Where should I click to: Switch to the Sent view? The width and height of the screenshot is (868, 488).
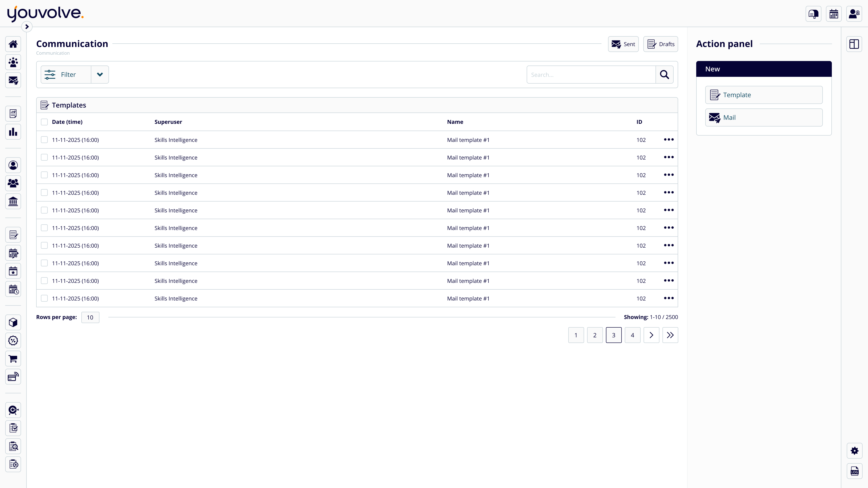pos(623,44)
